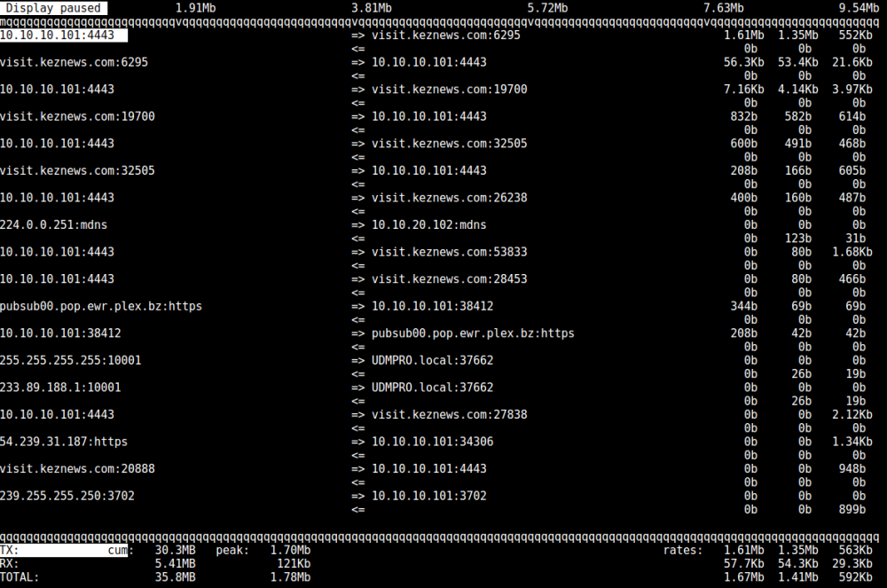Click destination visit.keznews.com:32505
Screen dimensions: 887x588
point(449,144)
